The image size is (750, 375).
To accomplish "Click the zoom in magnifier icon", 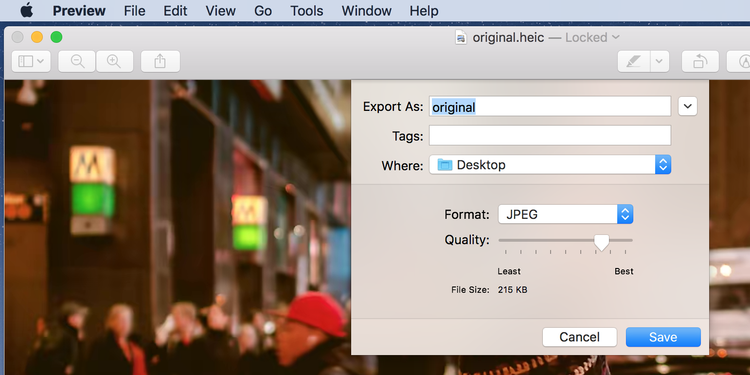I will click(x=114, y=61).
